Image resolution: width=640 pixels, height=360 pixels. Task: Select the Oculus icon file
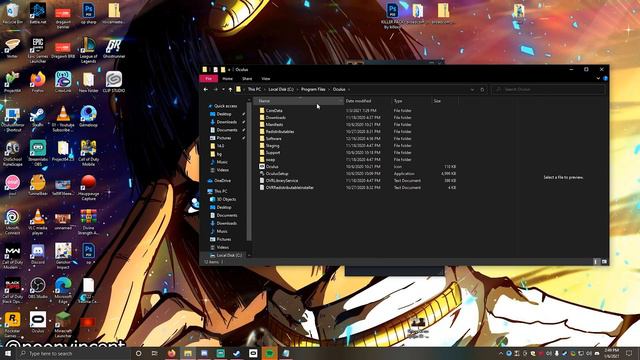[x=272, y=167]
